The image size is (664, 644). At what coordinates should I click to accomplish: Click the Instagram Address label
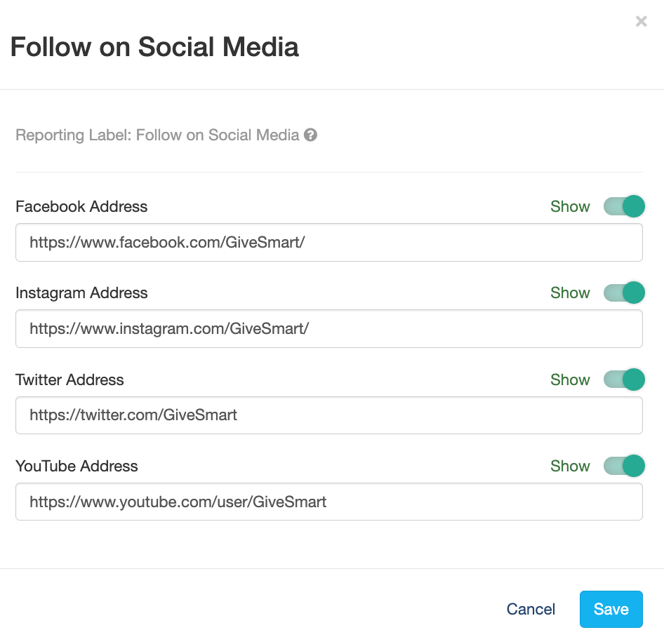pos(81,293)
